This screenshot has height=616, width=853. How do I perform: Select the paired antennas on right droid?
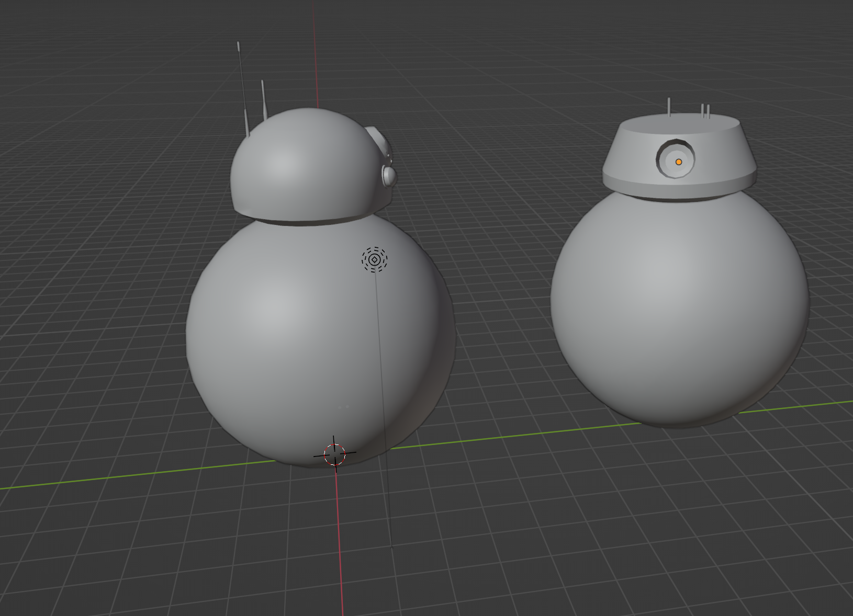click(705, 110)
